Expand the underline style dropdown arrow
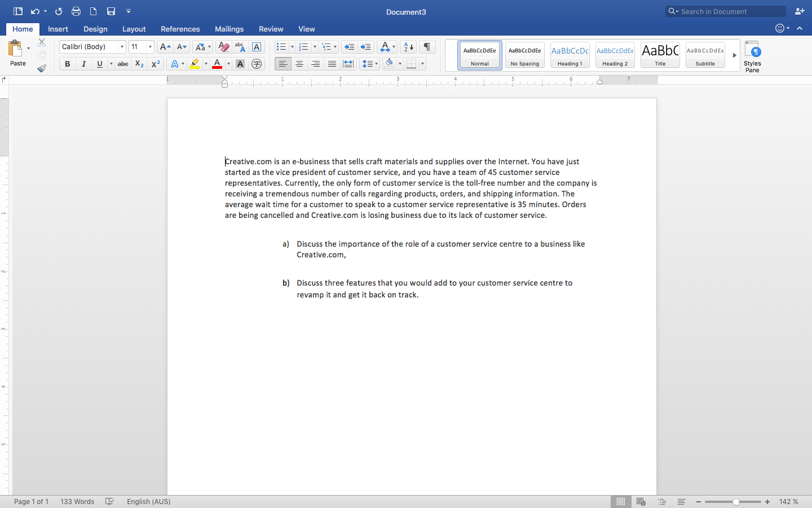The width and height of the screenshot is (812, 508). 111,64
